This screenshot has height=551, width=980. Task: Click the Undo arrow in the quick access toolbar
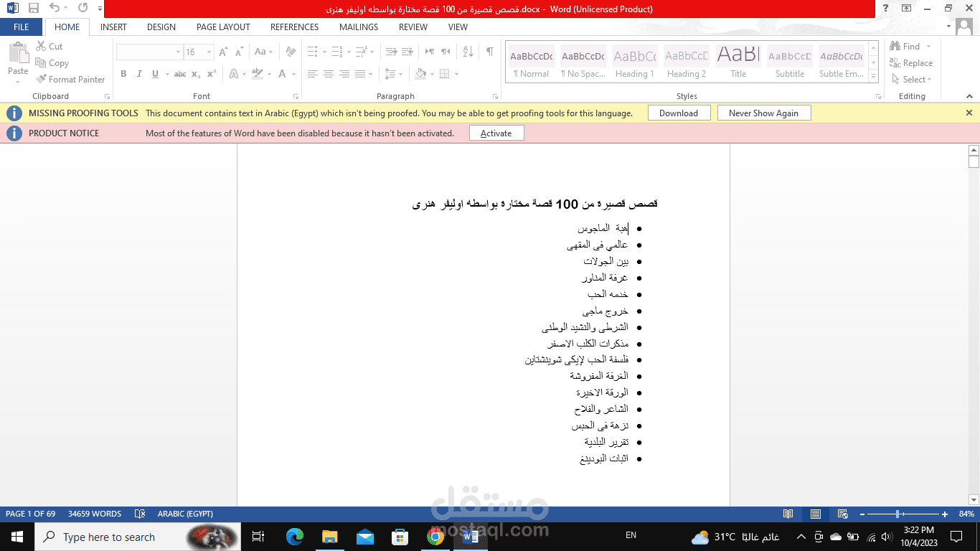click(55, 9)
